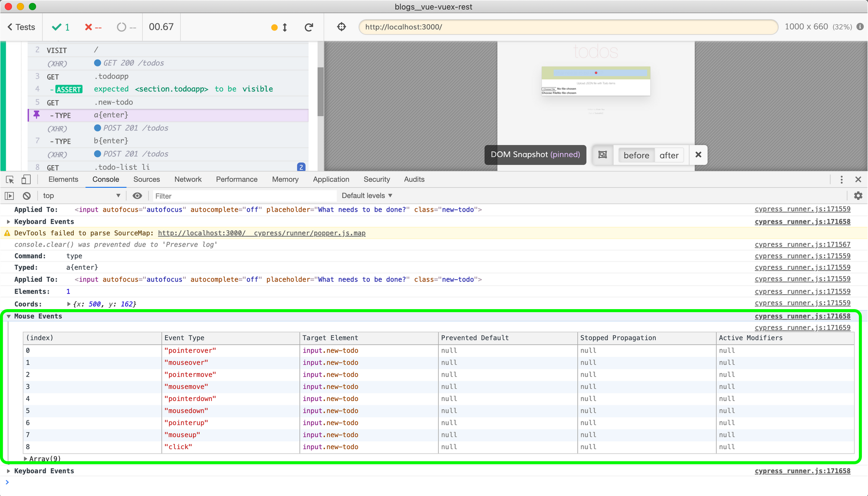868x496 pixels.
Task: Click the DevTools inspect element icon
Action: point(10,179)
